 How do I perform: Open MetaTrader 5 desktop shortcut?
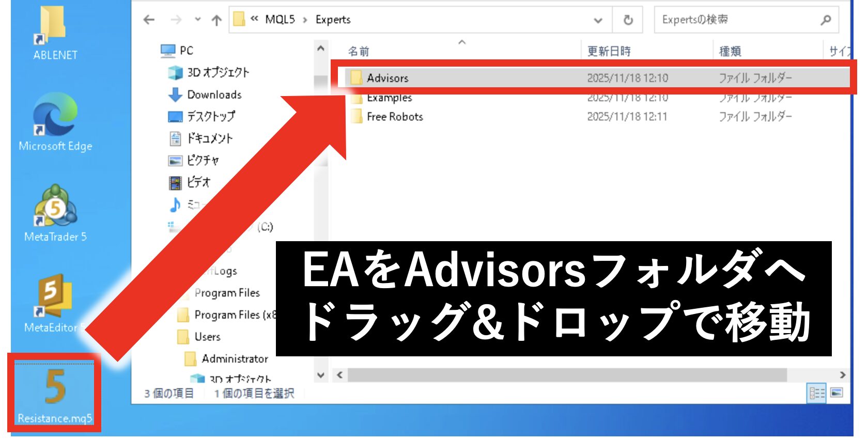[x=55, y=212]
